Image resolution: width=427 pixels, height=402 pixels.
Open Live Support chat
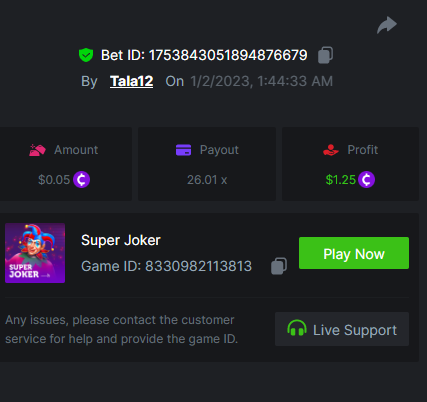coord(342,329)
